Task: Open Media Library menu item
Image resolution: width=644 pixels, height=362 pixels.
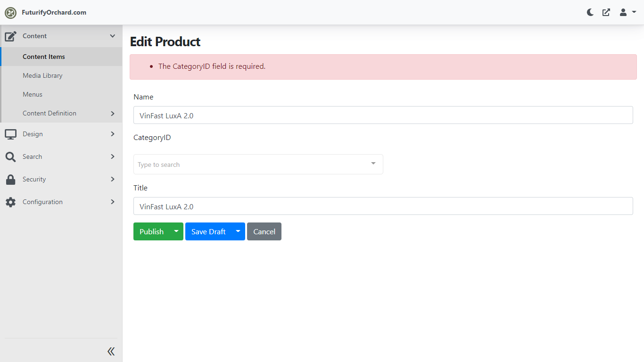Action: [61, 75]
